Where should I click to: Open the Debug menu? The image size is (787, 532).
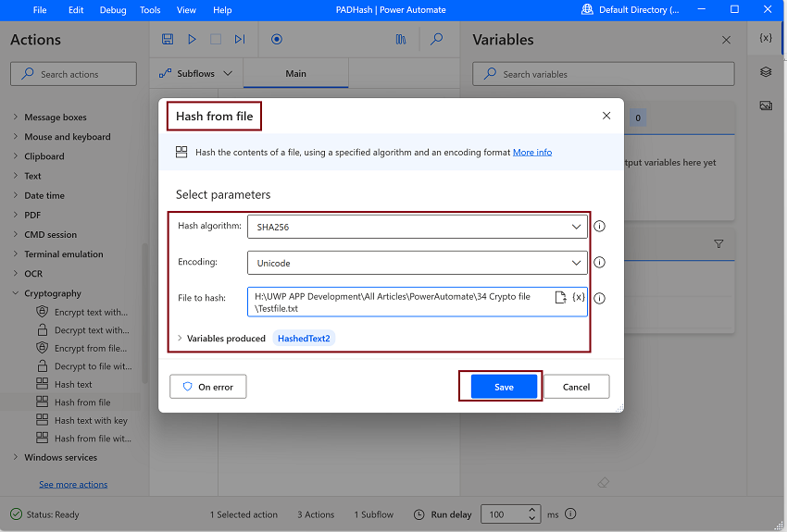click(x=113, y=10)
